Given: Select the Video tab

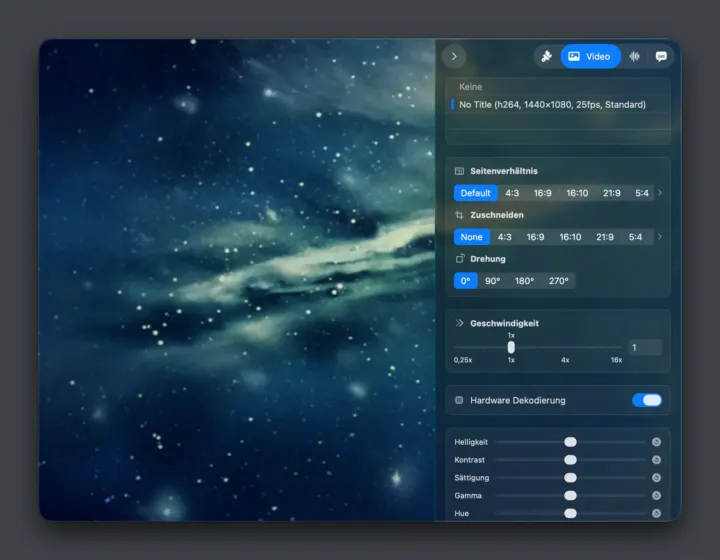Looking at the screenshot, I should [x=591, y=56].
